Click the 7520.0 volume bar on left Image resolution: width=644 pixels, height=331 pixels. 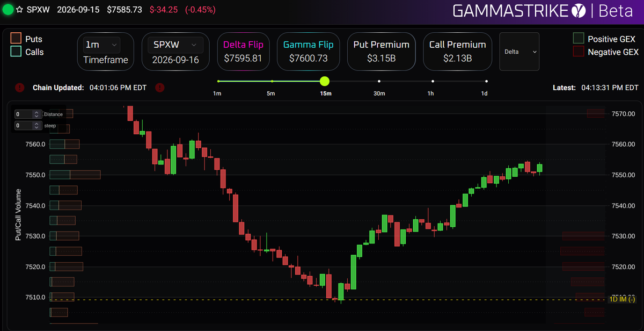point(67,267)
